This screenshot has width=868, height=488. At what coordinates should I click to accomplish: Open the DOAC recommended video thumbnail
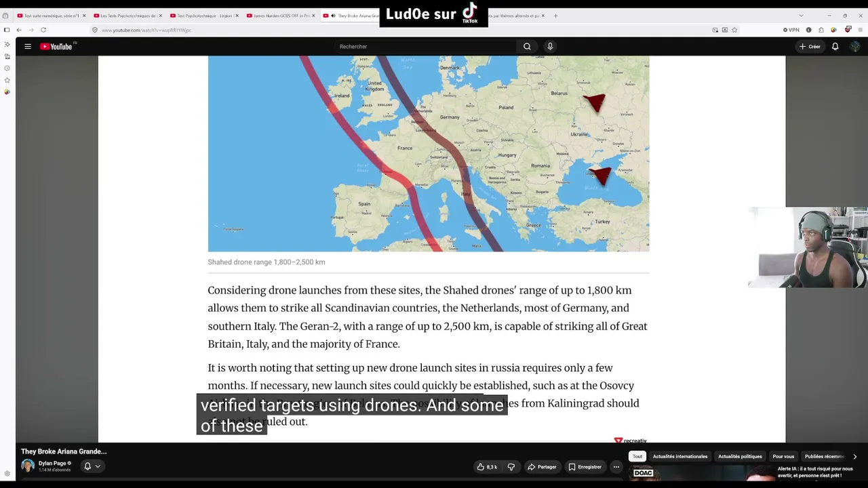(702, 473)
